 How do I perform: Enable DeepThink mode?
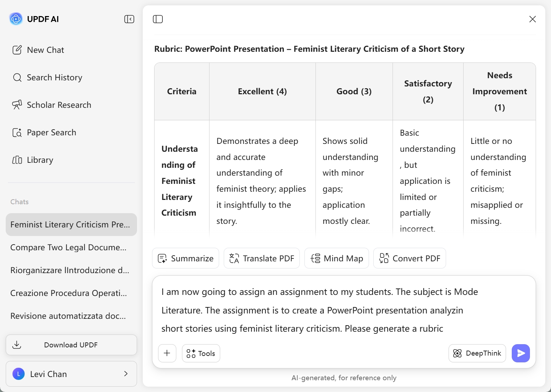click(477, 353)
